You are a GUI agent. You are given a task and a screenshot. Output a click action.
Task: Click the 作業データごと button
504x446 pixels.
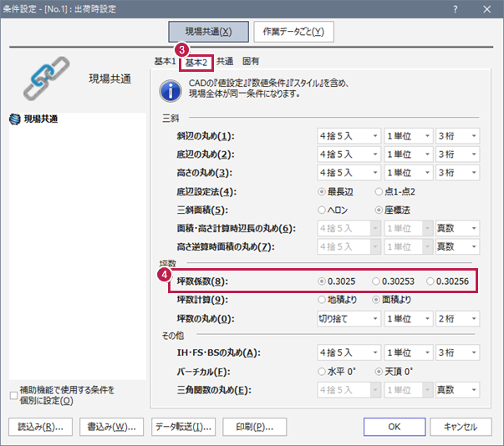coord(293,32)
